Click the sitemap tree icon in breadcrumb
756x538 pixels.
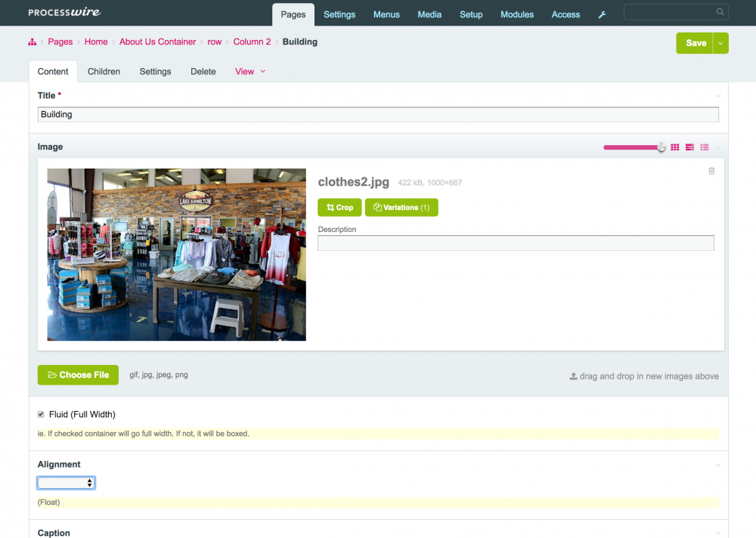click(x=33, y=42)
